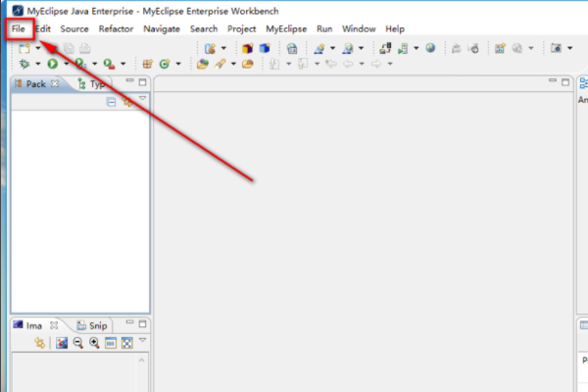Viewport: 588px width, 392px height.
Task: Toggle Link with Editor in image panel
Action: pos(40,343)
